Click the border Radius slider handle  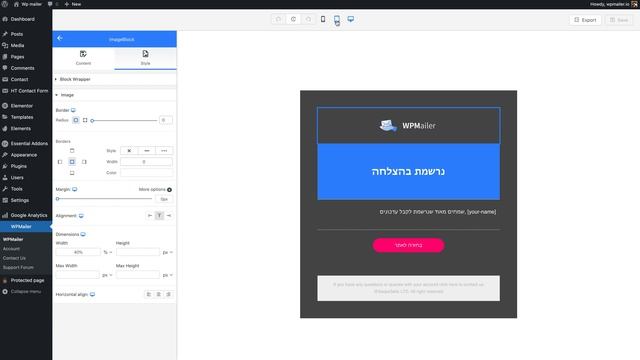point(92,120)
